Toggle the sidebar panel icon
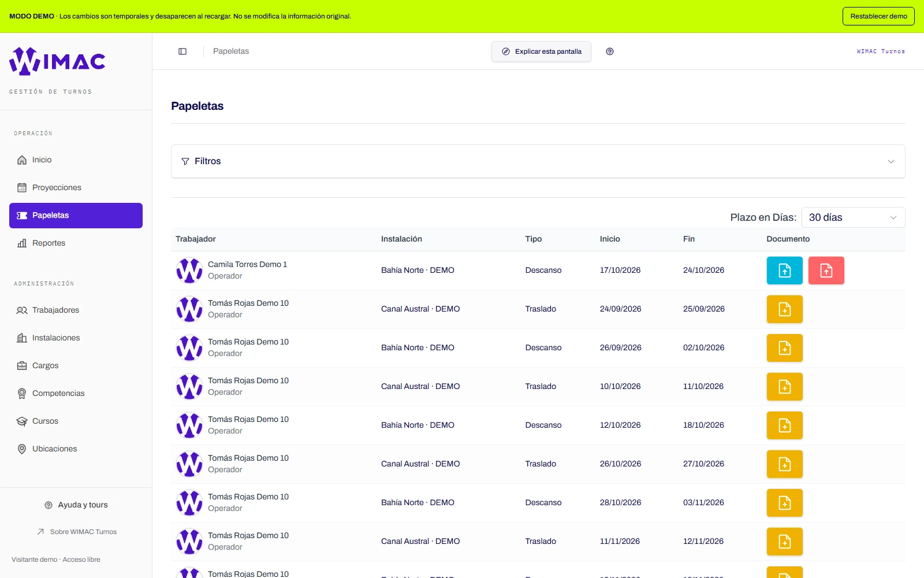Screen dimensions: 924x578 (182, 51)
